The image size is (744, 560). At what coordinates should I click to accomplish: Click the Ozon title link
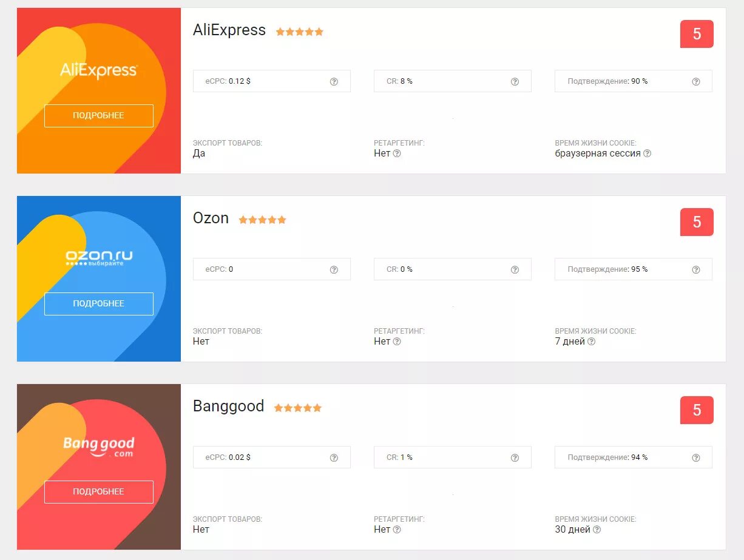click(x=211, y=218)
